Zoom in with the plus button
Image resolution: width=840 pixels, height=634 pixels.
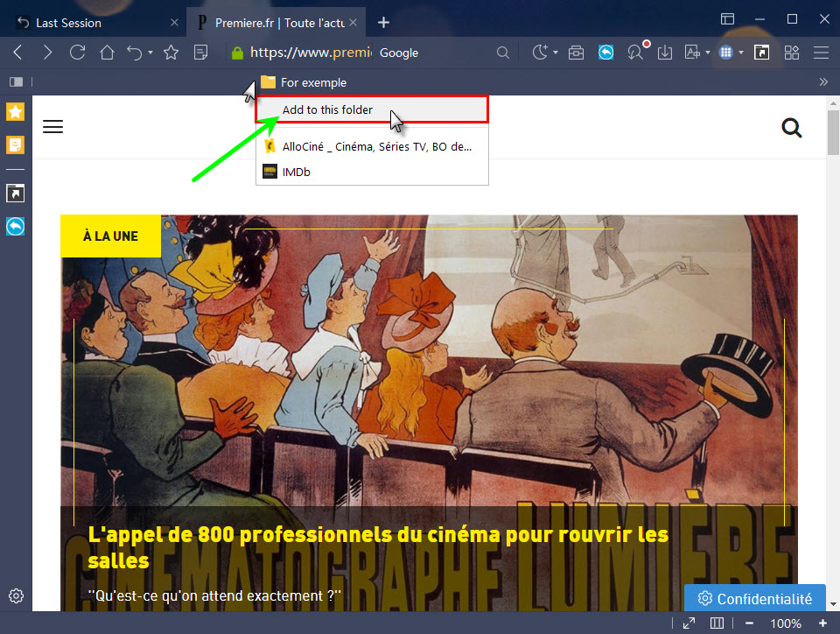click(x=822, y=623)
